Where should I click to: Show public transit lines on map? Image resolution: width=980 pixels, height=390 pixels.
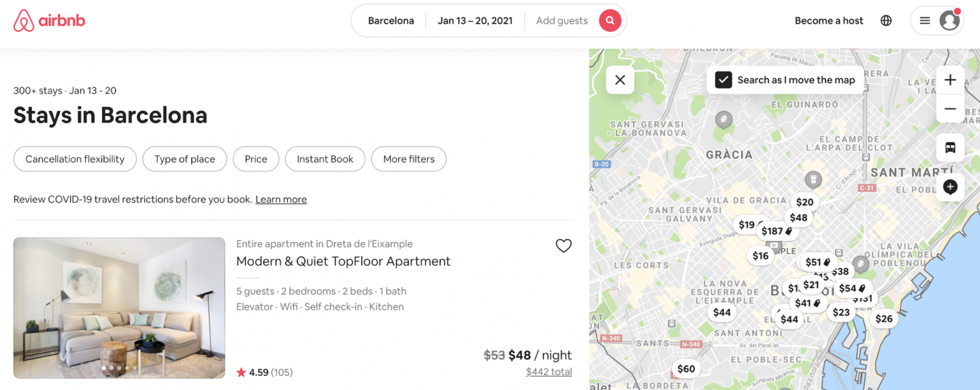point(950,148)
